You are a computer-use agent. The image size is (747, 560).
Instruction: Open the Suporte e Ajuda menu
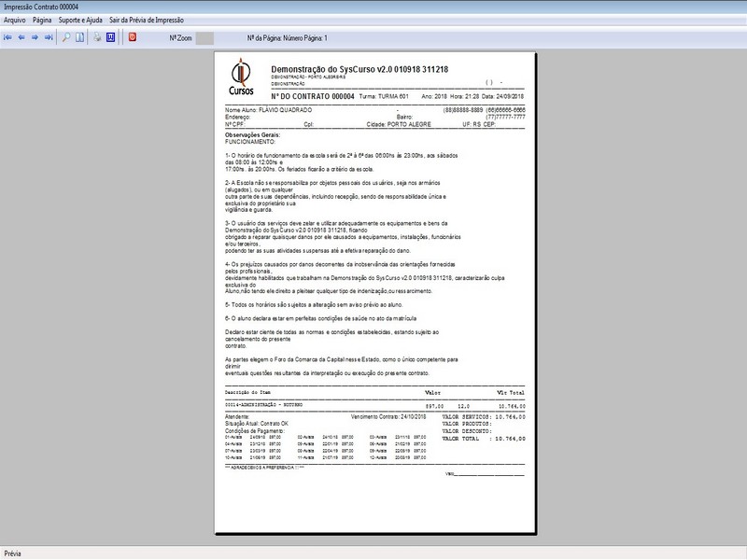click(80, 20)
